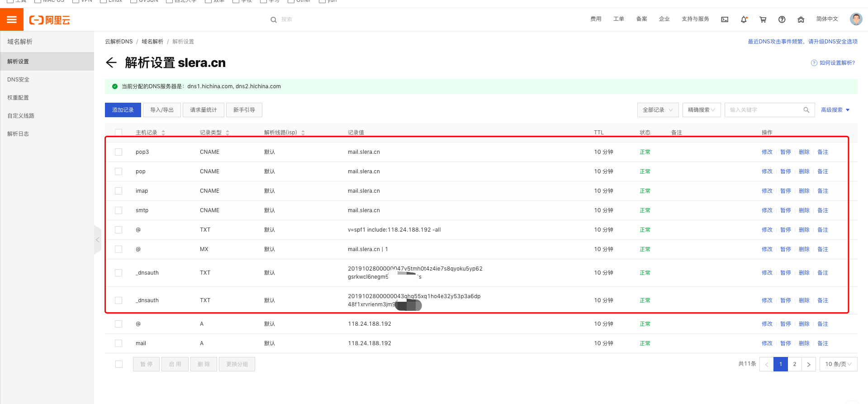Select 解析日志 in the sidebar
868x404 pixels.
[x=18, y=134]
